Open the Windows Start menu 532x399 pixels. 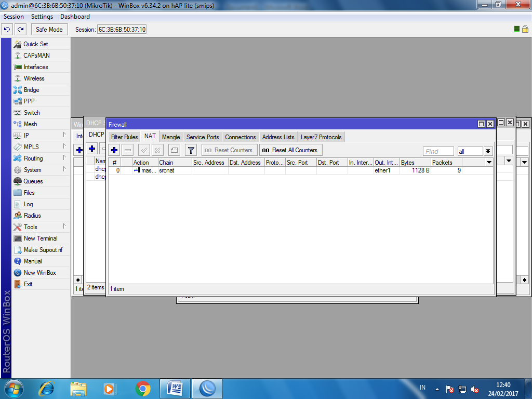coord(14,389)
